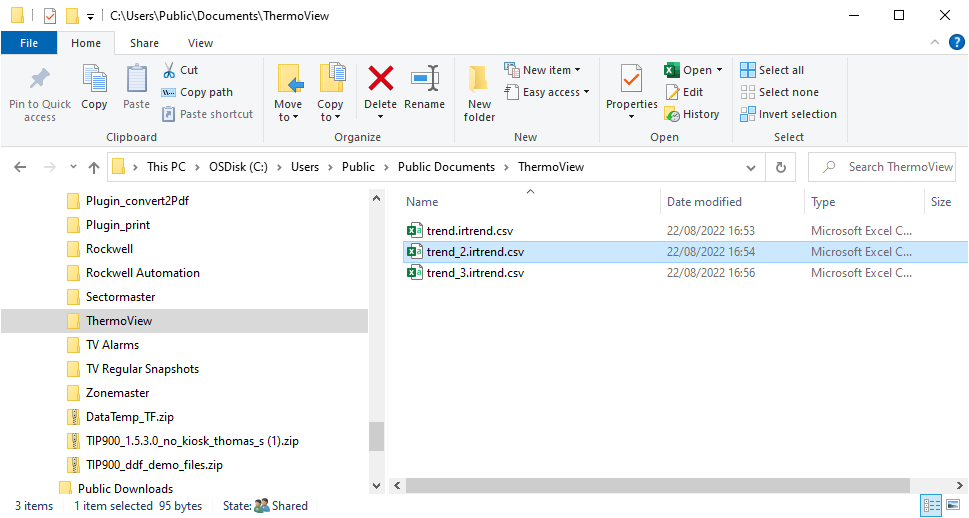The height and width of the screenshot is (518, 969).
Task: Open the TV Regular Snapshots folder
Action: point(142,369)
